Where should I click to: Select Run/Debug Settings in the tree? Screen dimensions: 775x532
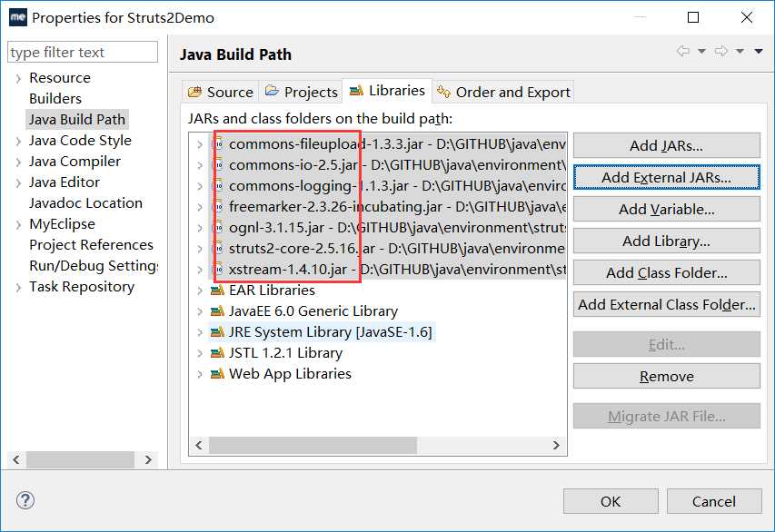[x=94, y=266]
